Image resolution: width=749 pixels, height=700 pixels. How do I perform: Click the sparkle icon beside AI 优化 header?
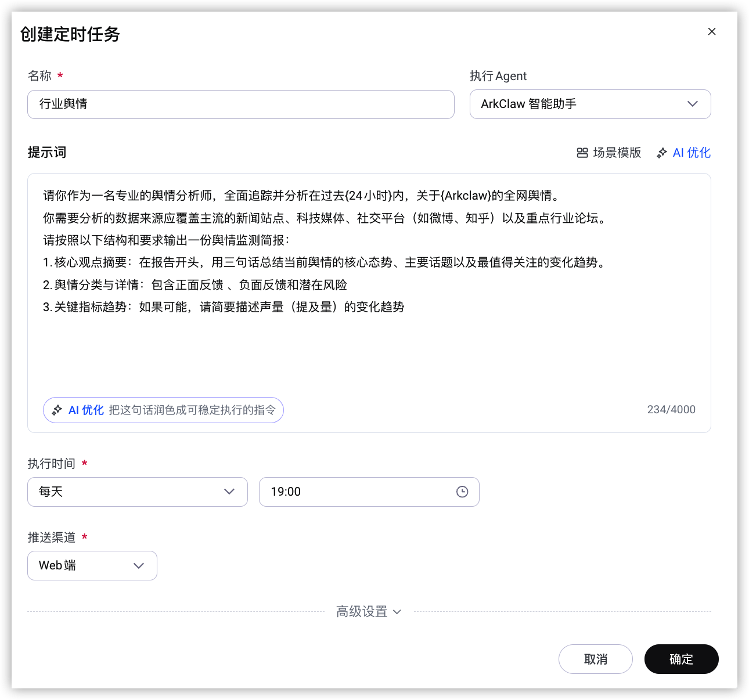662,153
